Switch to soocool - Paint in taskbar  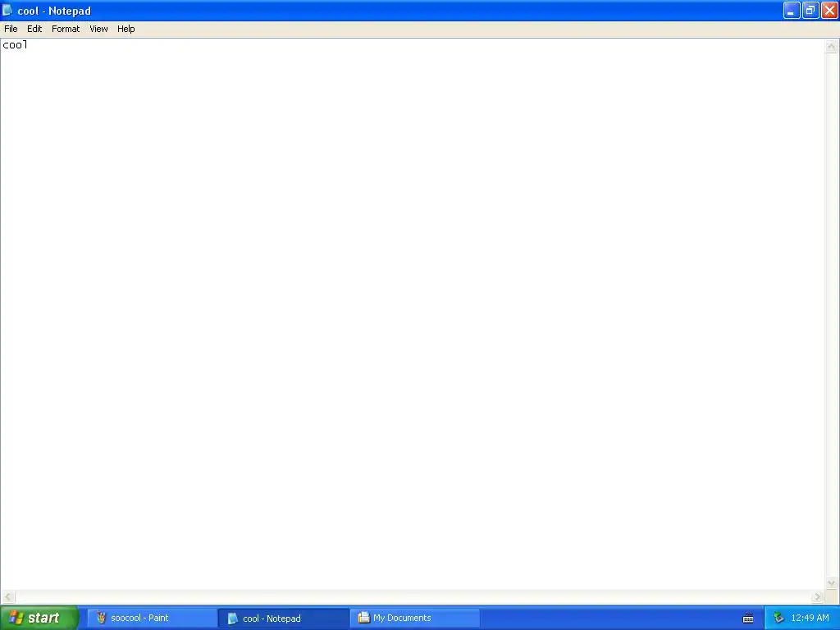152,619
